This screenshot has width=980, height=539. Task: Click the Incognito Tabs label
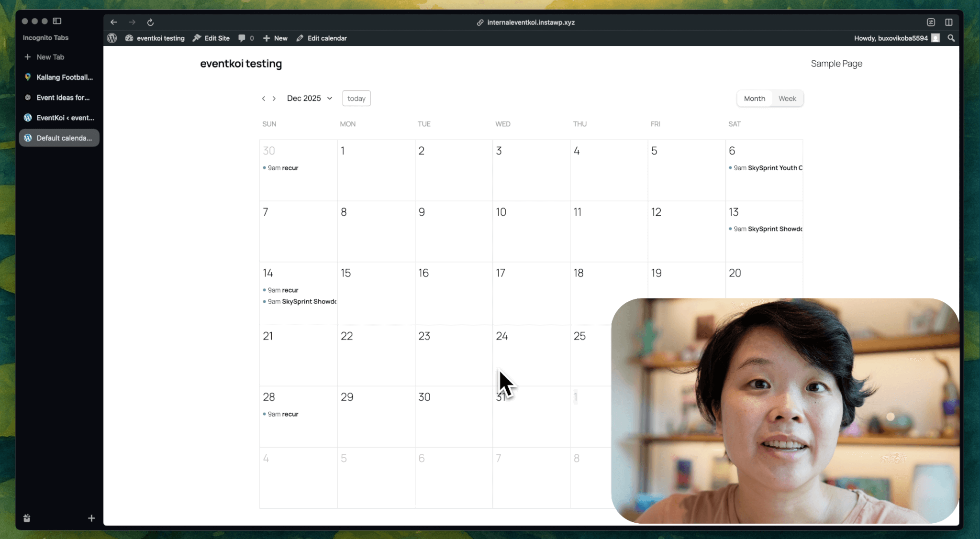point(45,38)
